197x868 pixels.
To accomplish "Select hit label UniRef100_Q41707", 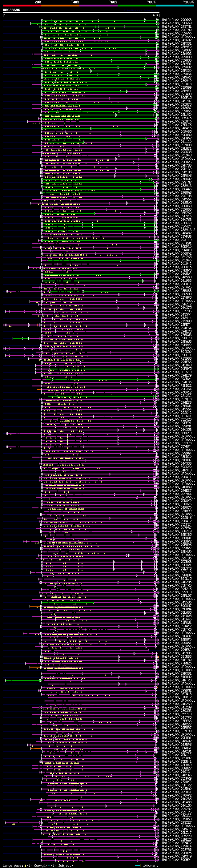I will (x=176, y=101).
